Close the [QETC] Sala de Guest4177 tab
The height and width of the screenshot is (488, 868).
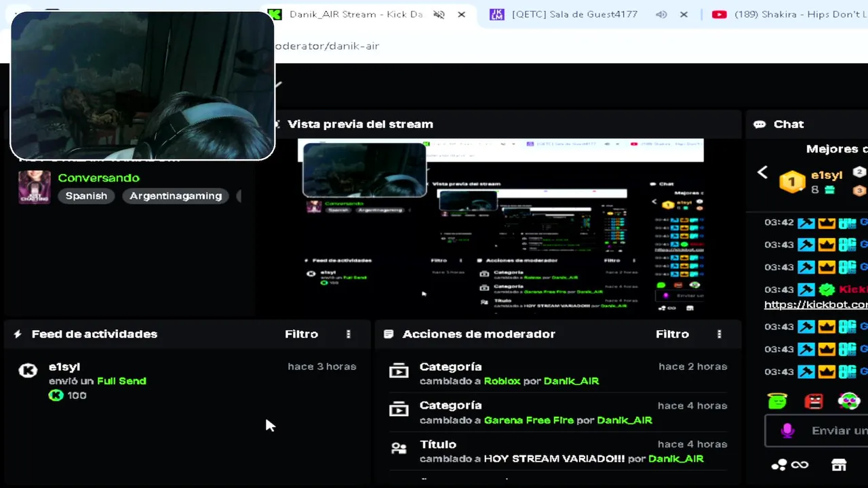coord(684,14)
